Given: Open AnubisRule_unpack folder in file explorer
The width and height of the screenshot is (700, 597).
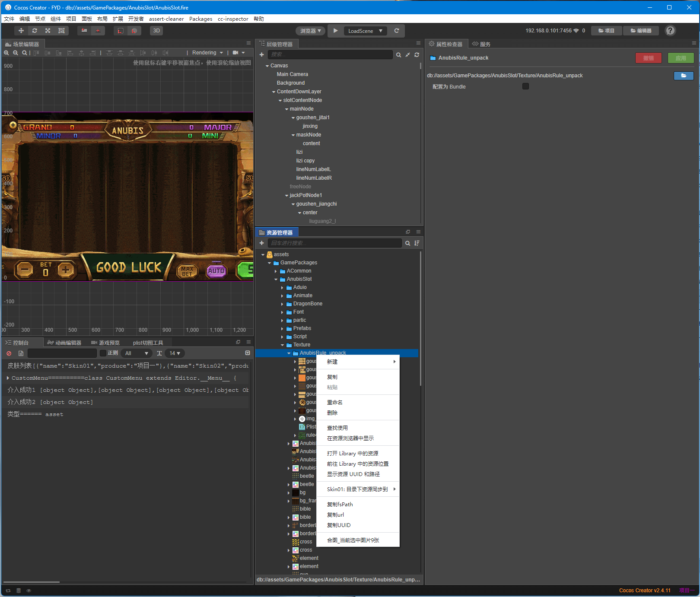Looking at the screenshot, I should click(684, 76).
